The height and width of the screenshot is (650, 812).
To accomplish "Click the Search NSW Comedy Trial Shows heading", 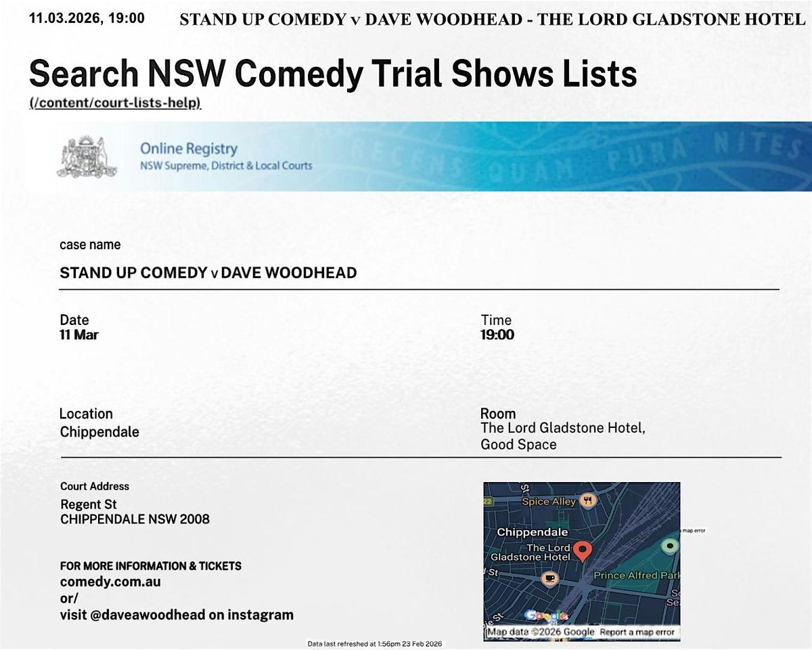I will click(333, 74).
